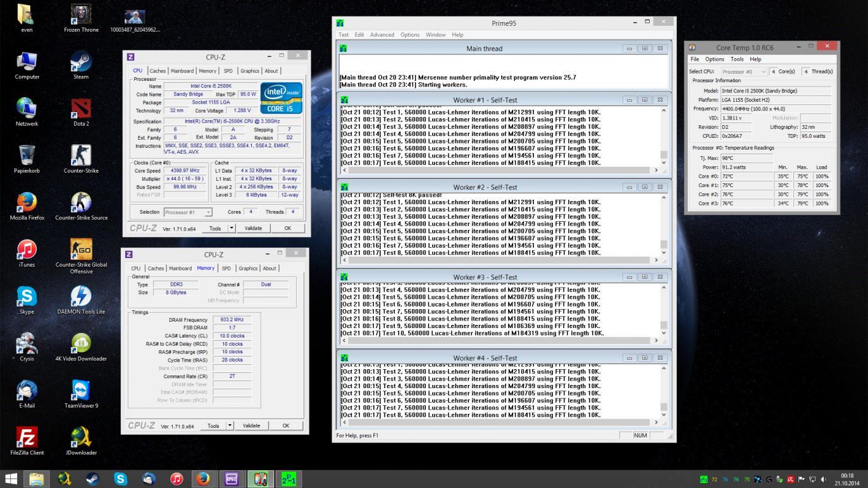This screenshot has width=868, height=488.
Task: Open Tools dropdown arrow in the CPU-Z Memory window
Action: 230,425
